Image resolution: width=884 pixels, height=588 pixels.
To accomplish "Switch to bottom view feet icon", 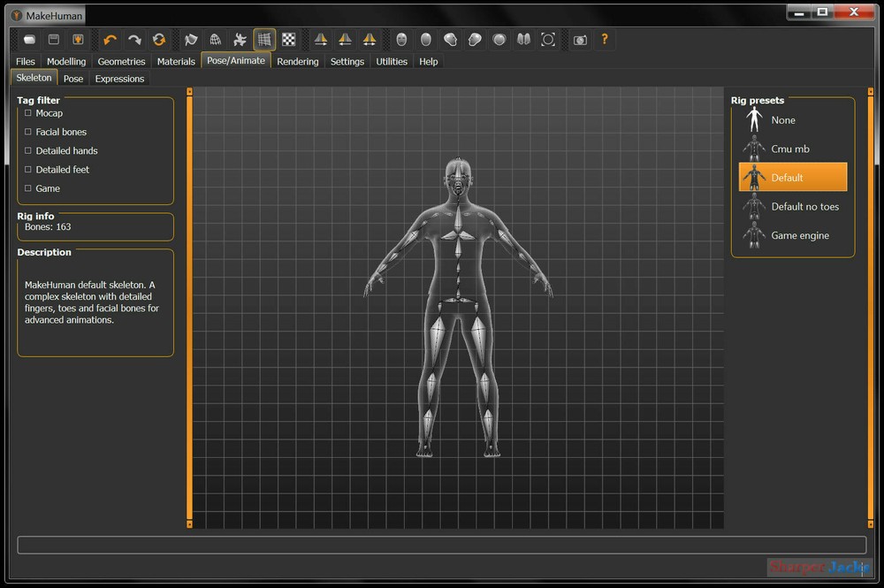I will coord(523,40).
